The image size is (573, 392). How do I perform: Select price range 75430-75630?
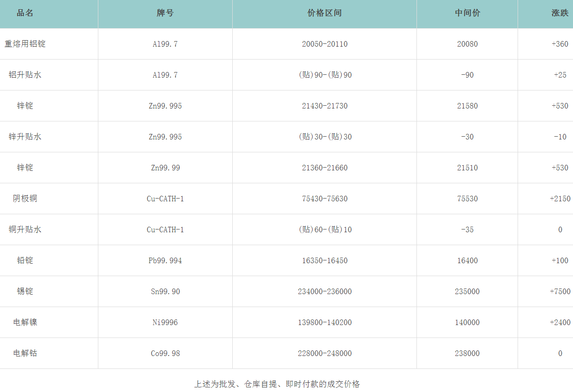pyautogui.click(x=325, y=199)
